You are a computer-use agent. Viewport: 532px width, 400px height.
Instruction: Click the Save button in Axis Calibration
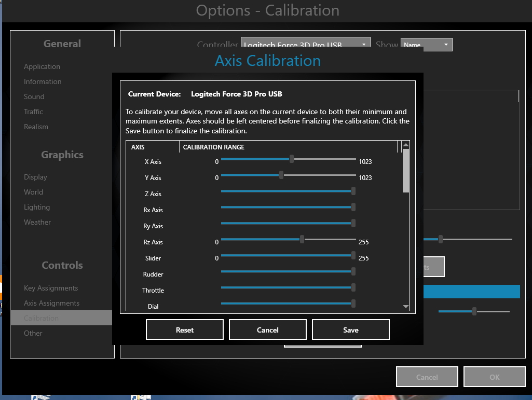point(350,329)
